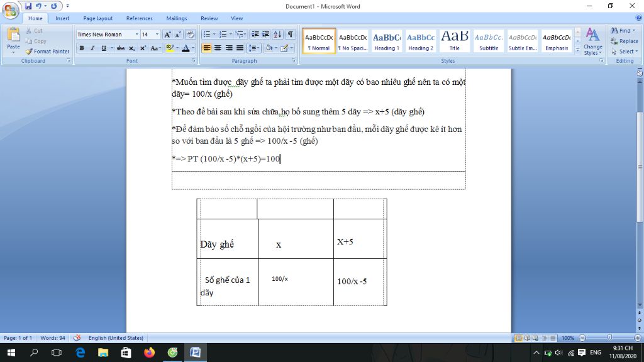This screenshot has width=644, height=362.
Task: Open the borders dropdown
Action: [x=292, y=48]
